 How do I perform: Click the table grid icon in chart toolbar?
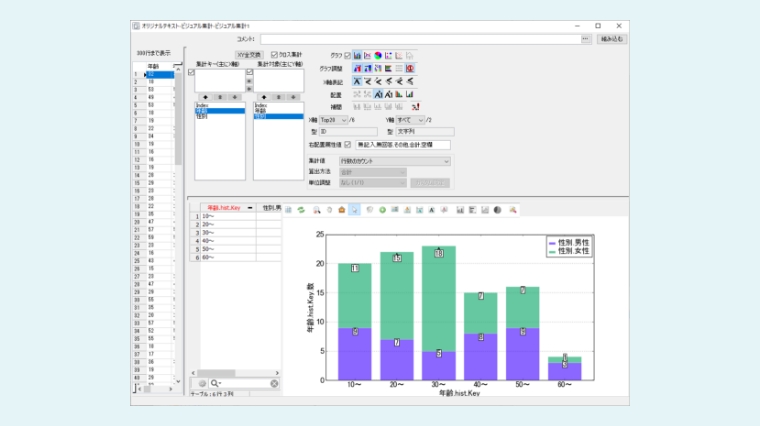click(288, 210)
